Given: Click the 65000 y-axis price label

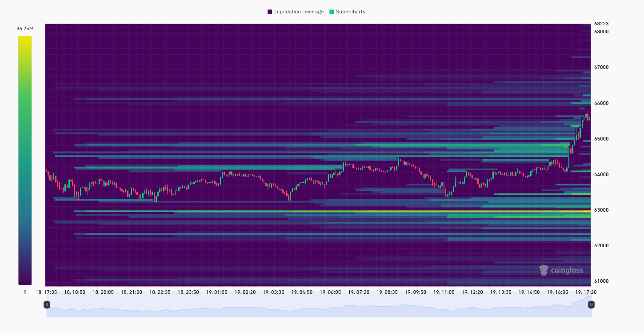Looking at the screenshot, I should point(601,139).
